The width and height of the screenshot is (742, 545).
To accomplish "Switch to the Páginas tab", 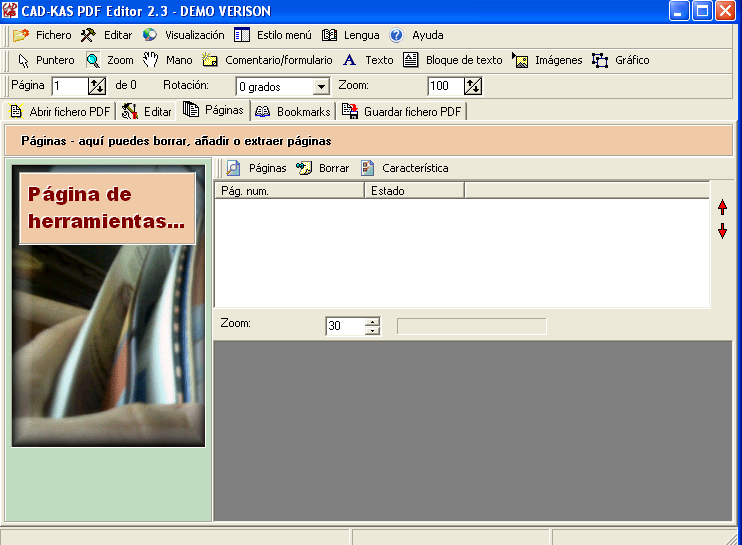I will (213, 110).
